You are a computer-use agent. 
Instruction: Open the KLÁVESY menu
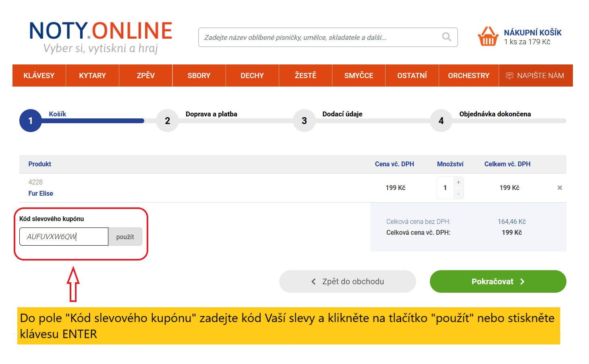tap(39, 76)
